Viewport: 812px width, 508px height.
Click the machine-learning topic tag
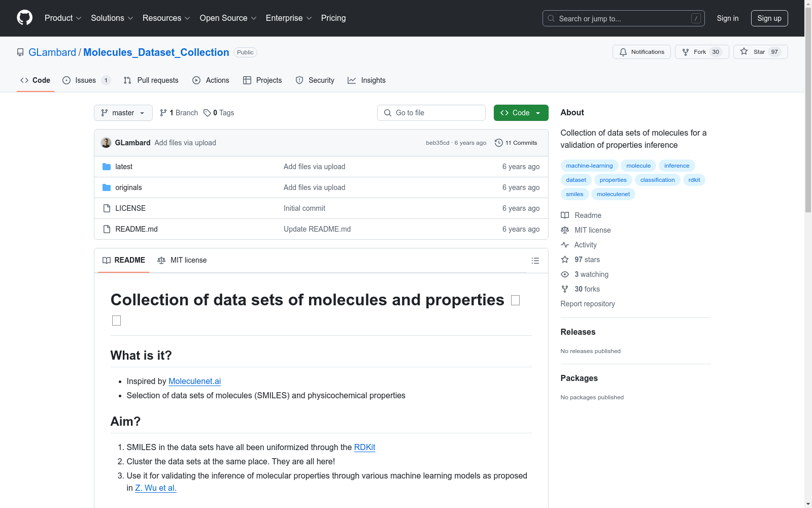589,166
